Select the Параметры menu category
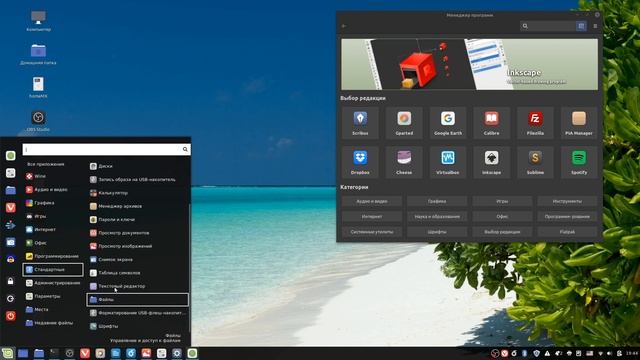The image size is (640, 360). coord(53,296)
